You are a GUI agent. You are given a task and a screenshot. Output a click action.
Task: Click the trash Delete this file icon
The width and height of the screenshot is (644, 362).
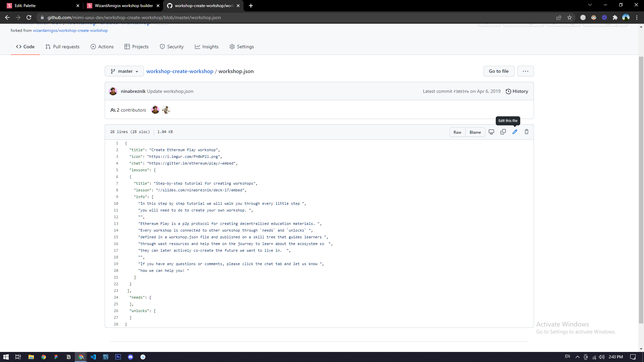tap(526, 132)
